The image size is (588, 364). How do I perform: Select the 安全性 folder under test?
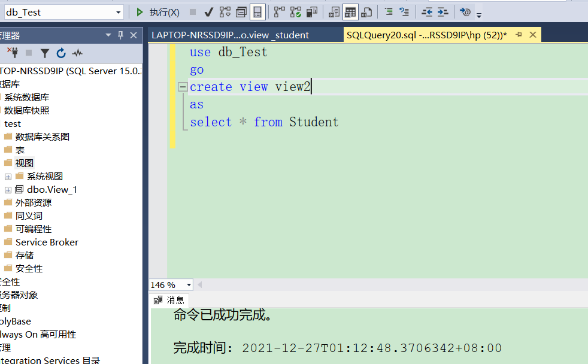29,268
